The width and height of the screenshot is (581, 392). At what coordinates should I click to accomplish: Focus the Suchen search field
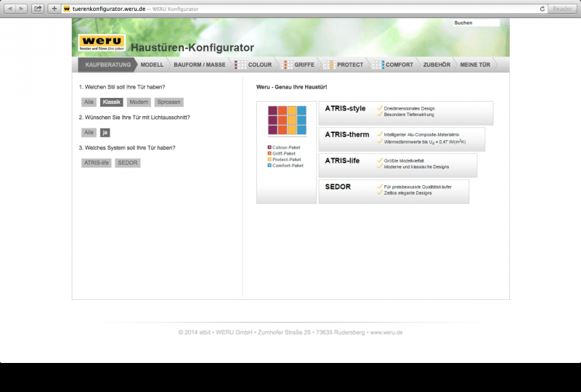pos(476,23)
